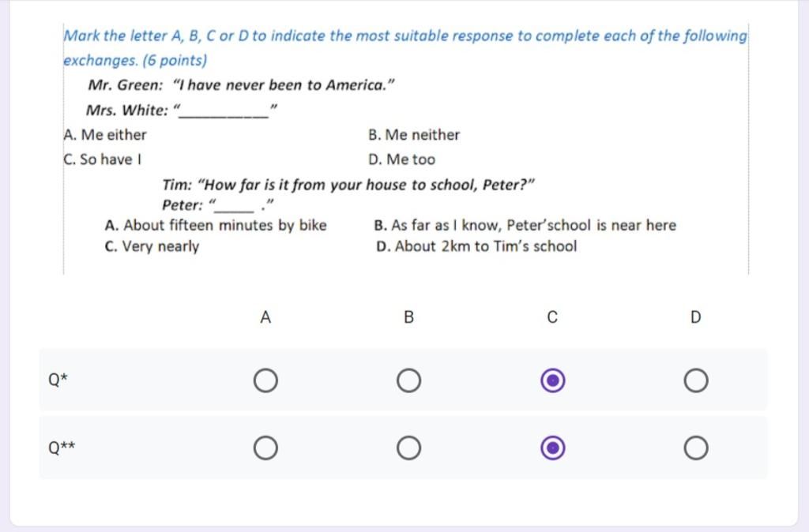The width and height of the screenshot is (809, 532).
Task: Click column header A
Action: click(x=265, y=317)
